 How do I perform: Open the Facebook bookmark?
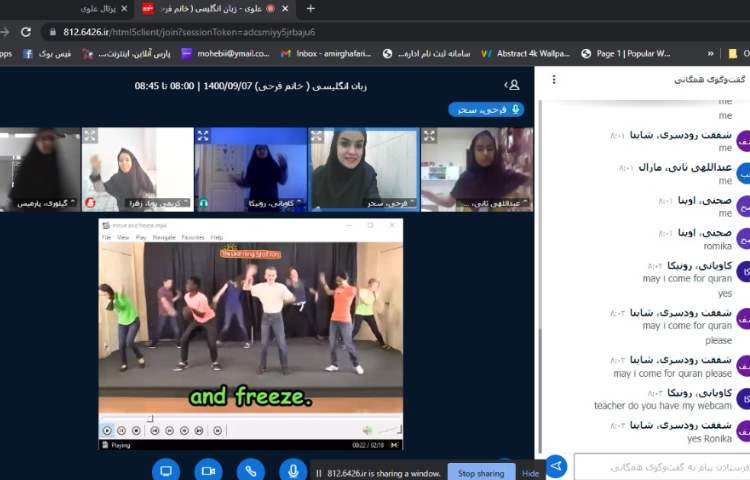47,54
